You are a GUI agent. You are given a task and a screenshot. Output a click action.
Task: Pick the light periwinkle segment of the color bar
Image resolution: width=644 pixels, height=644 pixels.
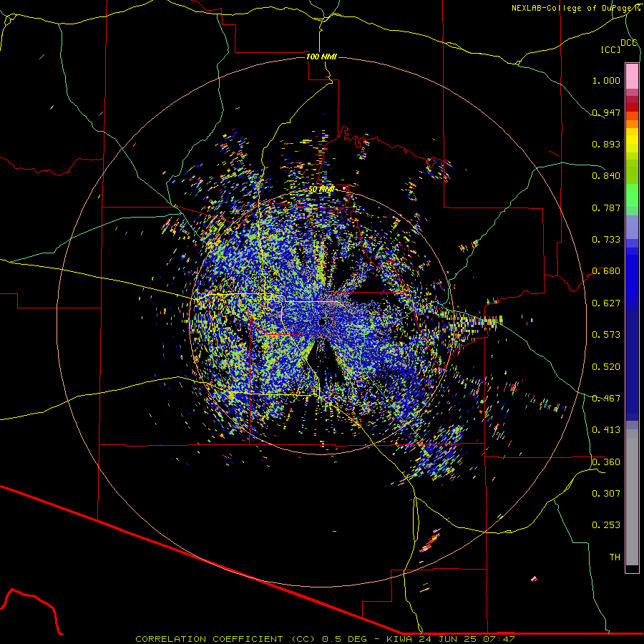click(632, 227)
